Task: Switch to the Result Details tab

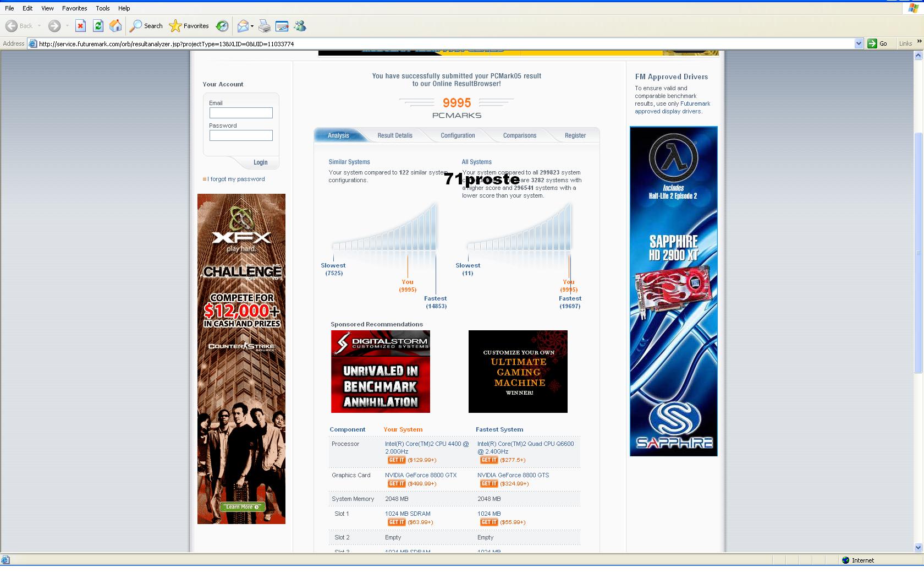Action: coord(395,135)
